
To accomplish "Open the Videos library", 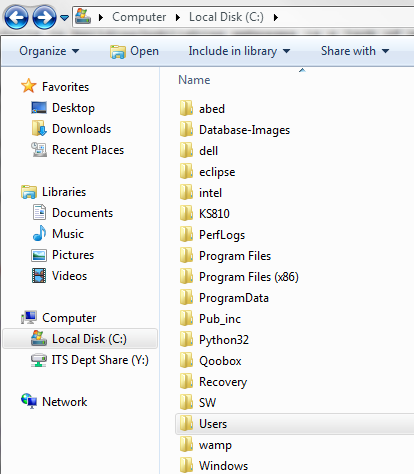I will [69, 276].
